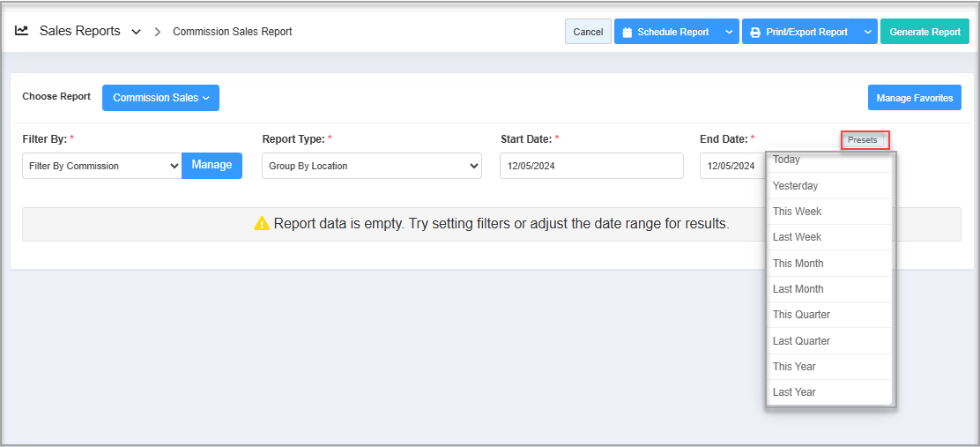Open the Filter By Commission select box
This screenshot has width=980, height=447.
tap(101, 166)
